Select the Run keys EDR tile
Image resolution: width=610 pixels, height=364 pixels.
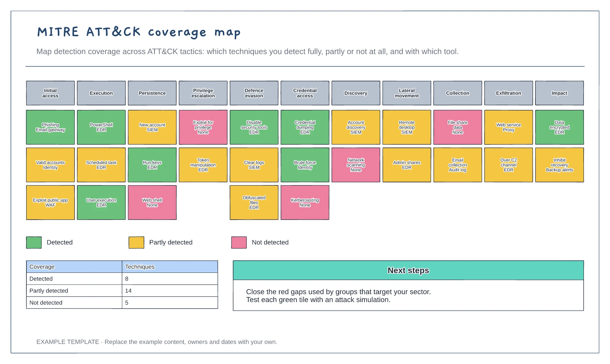(x=152, y=165)
